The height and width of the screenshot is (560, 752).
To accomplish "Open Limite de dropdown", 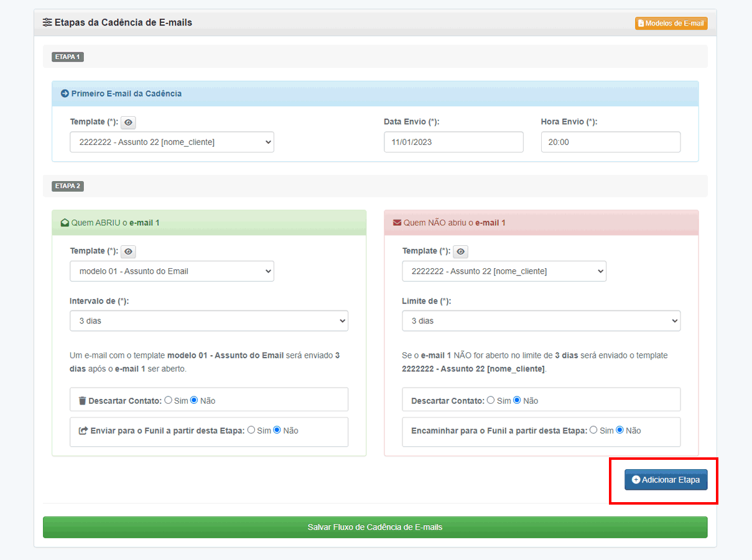I will 541,321.
